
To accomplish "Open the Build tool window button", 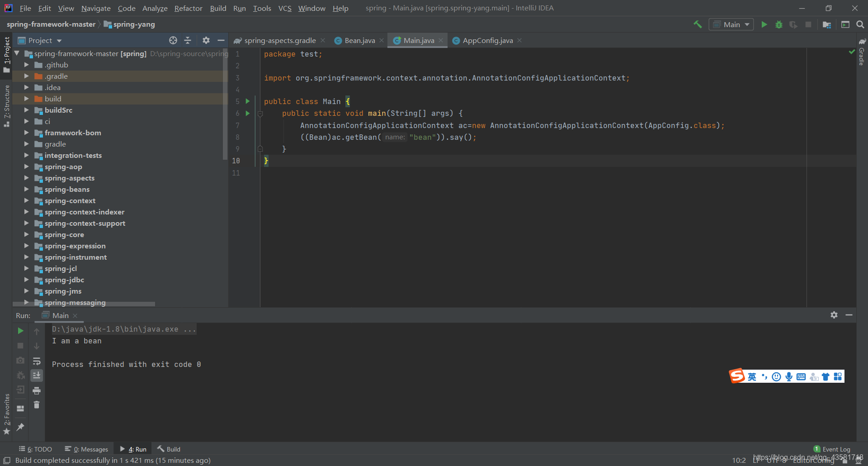I will (x=169, y=449).
